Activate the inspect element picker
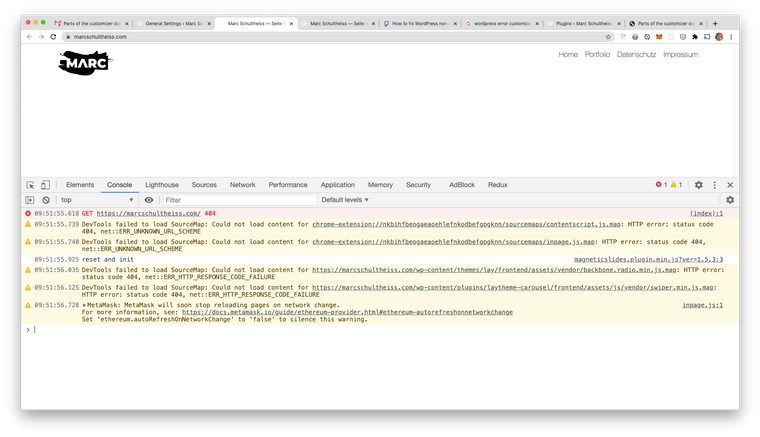760x437 pixels. coord(30,185)
